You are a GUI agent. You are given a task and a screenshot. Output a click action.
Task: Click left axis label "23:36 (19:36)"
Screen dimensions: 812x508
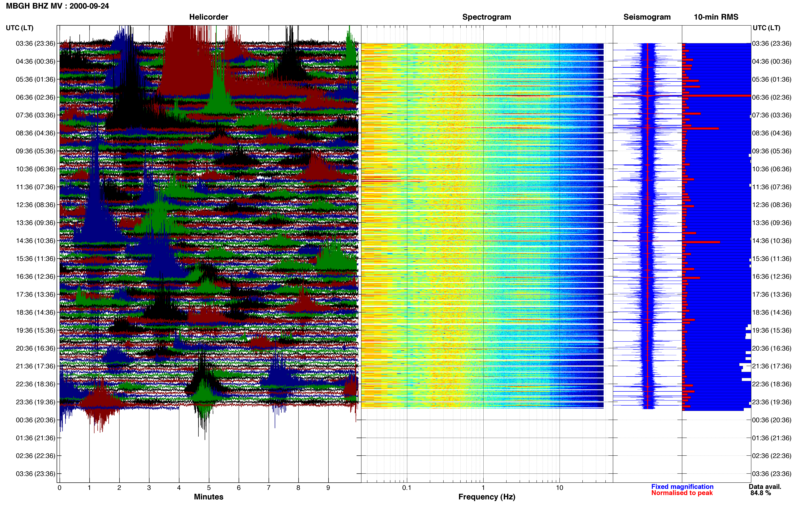coord(35,402)
